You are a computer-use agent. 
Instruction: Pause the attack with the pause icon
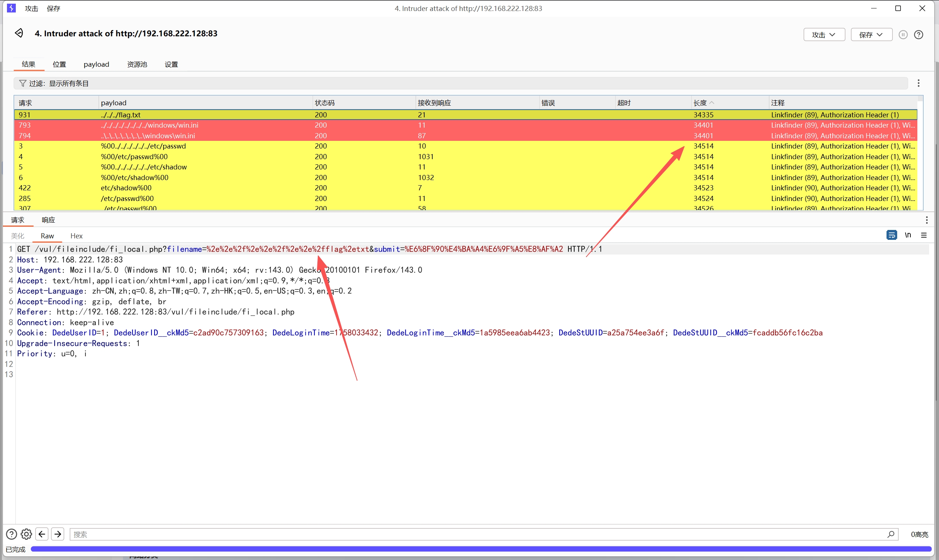click(903, 35)
